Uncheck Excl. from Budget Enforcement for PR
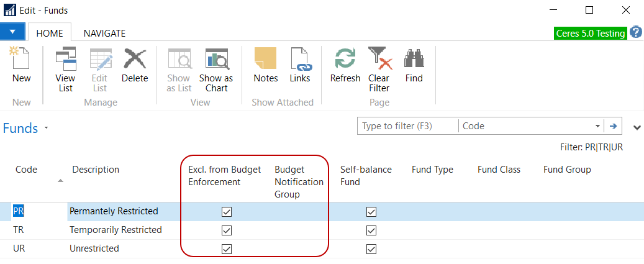 click(227, 212)
